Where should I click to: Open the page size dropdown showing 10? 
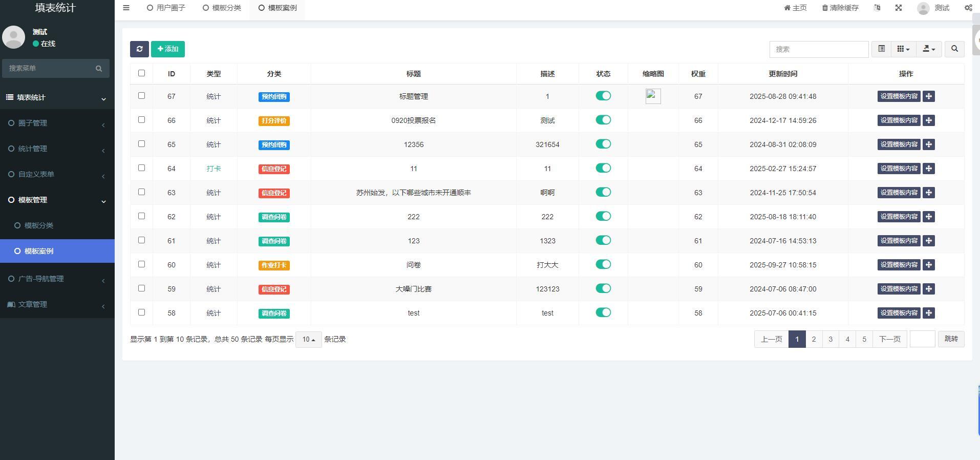(308, 339)
